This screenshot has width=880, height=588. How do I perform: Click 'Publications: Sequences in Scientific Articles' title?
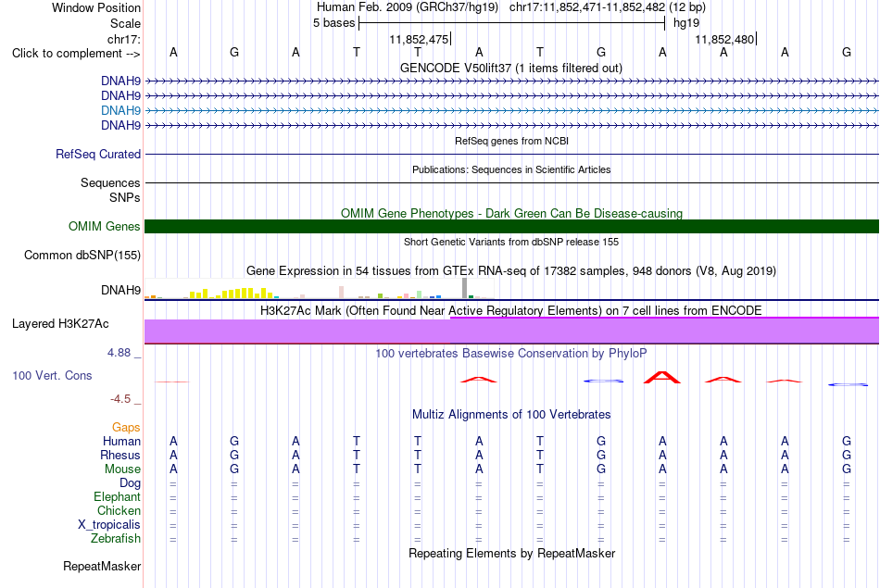pyautogui.click(x=511, y=169)
